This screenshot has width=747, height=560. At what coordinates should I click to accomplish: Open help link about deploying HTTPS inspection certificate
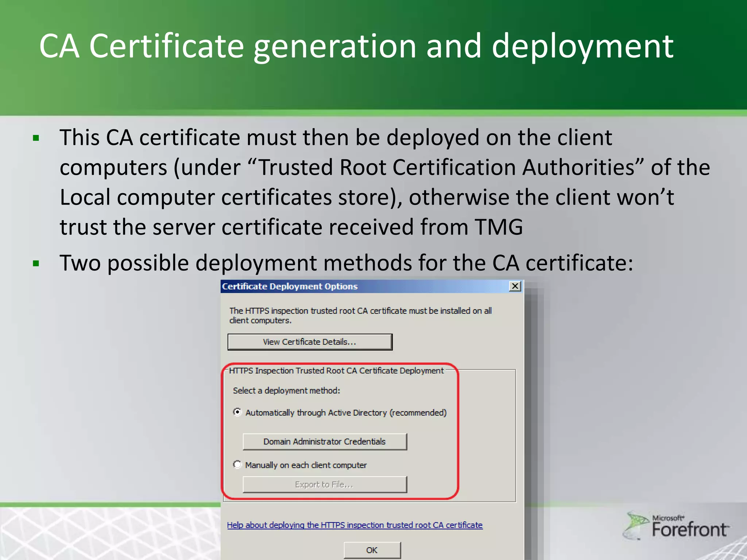(x=355, y=525)
